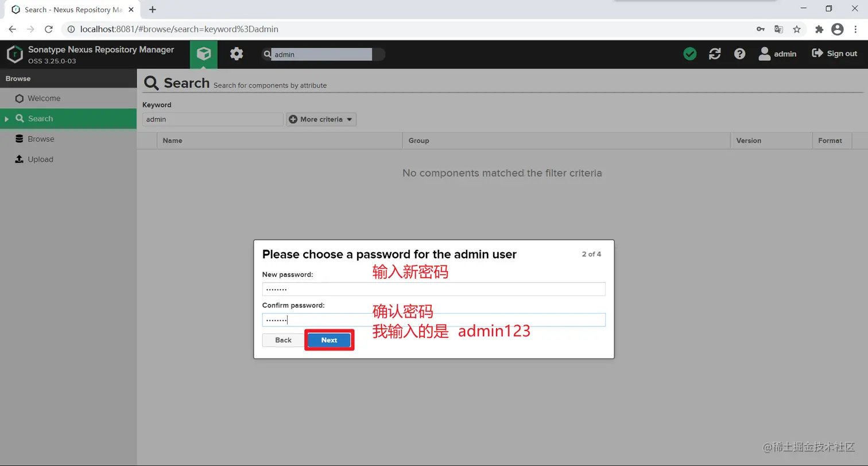
Task: Click the site info icon in address bar
Action: [72, 29]
